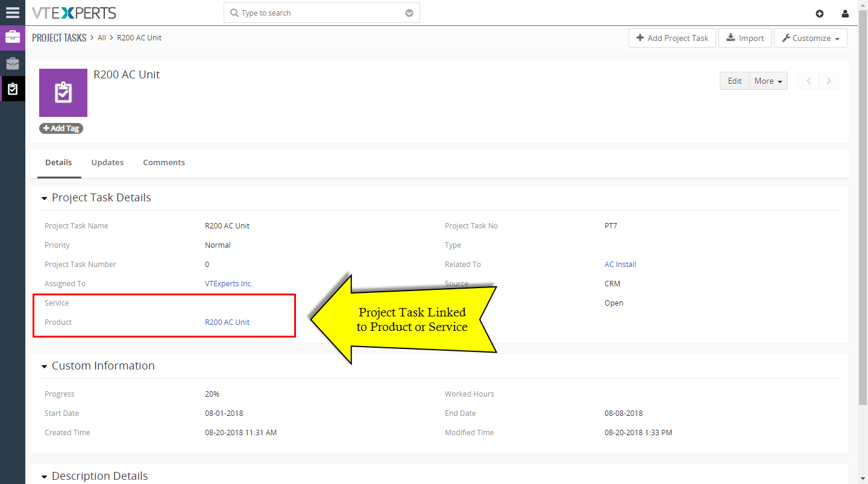Viewport: 868px width, 484px height.
Task: Type in the search field
Action: (x=321, y=13)
